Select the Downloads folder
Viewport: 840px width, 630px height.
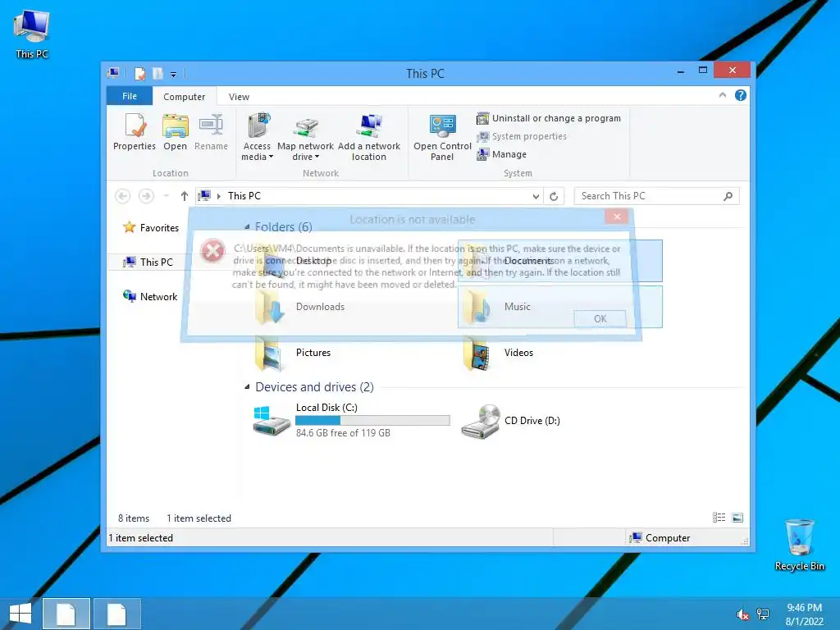coord(299,307)
